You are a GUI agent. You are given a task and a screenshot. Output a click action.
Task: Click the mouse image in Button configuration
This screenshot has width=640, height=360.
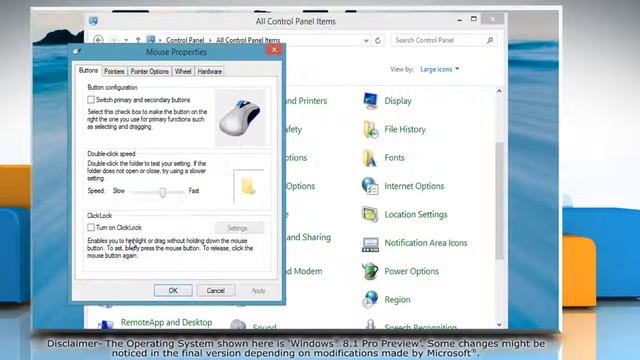(x=240, y=117)
